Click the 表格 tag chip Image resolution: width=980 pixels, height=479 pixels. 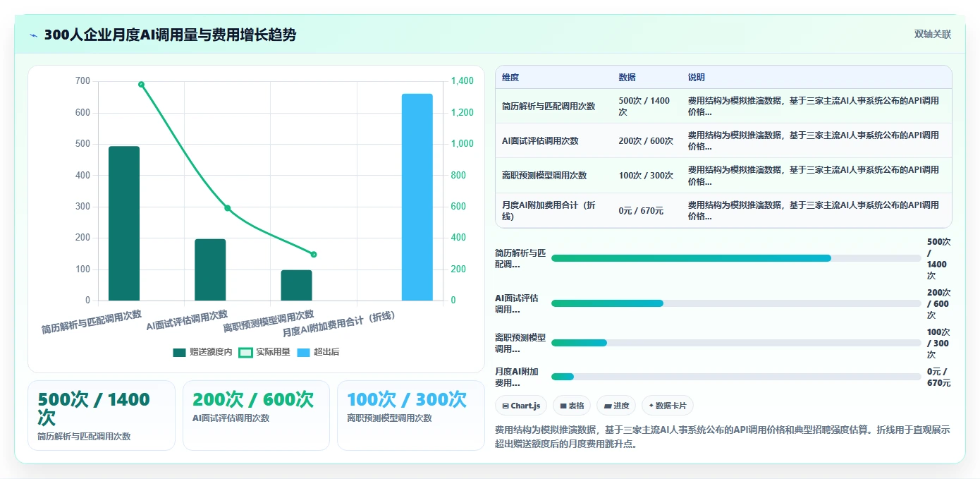(572, 406)
